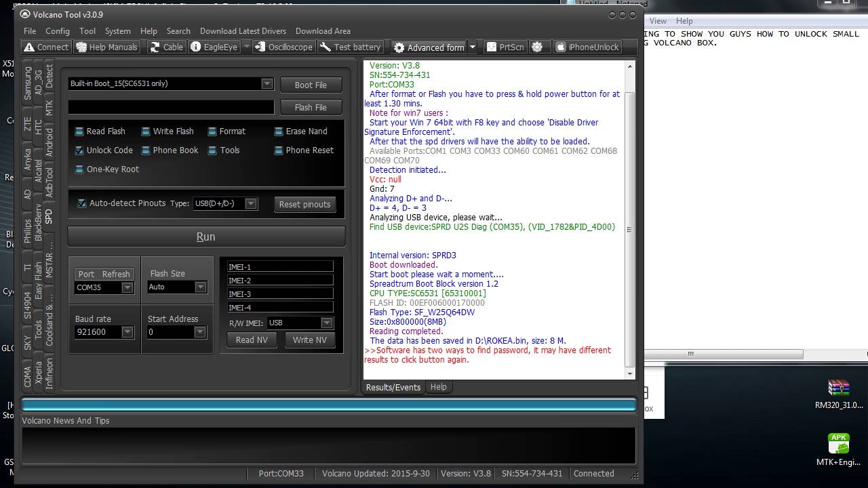Click the log panel vertical scrollbar
The height and width of the screenshot is (488, 868).
(630, 219)
